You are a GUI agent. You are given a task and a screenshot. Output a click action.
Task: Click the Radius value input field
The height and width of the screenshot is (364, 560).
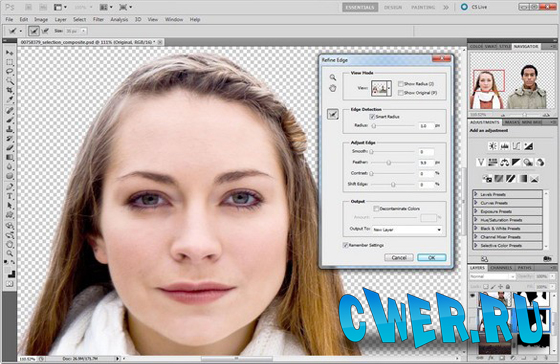(x=426, y=126)
